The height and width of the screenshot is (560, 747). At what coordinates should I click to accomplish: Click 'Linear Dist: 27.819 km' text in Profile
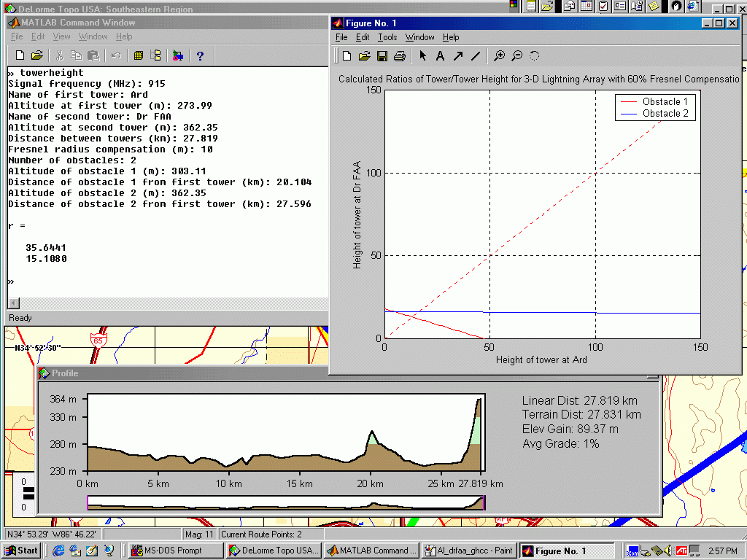coord(580,400)
